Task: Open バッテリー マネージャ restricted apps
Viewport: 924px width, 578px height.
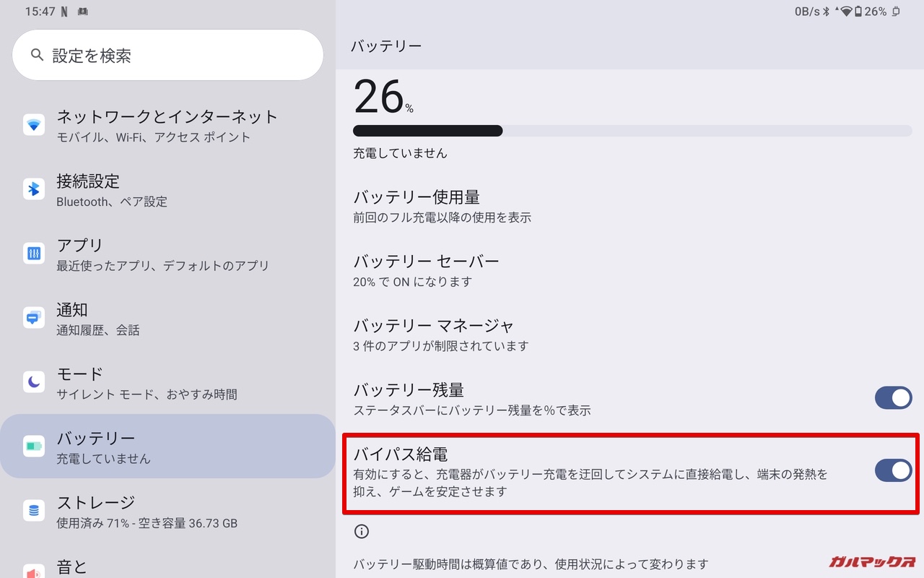Action: coord(629,335)
